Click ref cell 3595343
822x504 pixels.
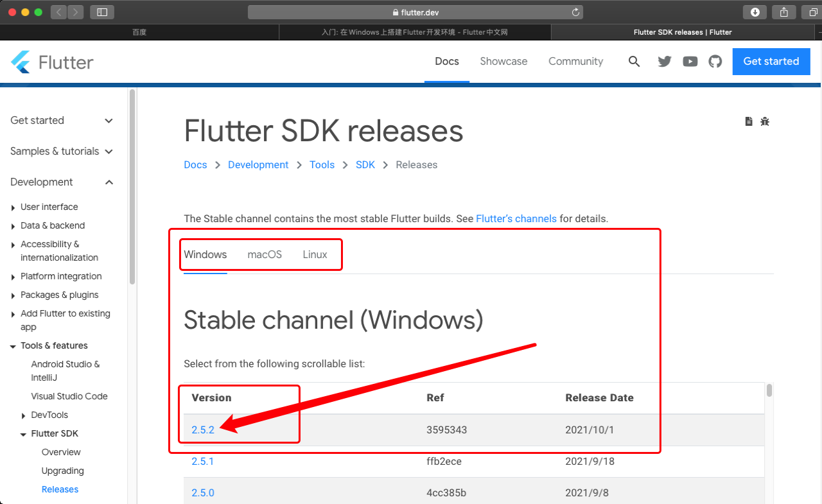(x=447, y=430)
